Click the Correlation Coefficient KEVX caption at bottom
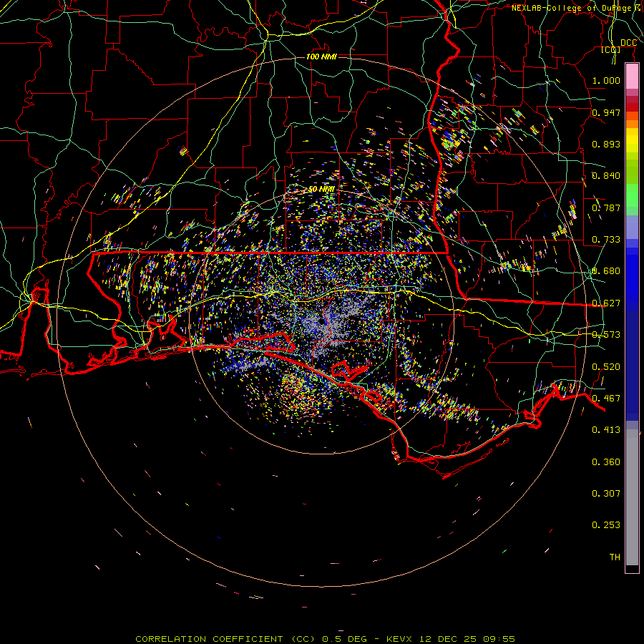 click(x=325, y=639)
